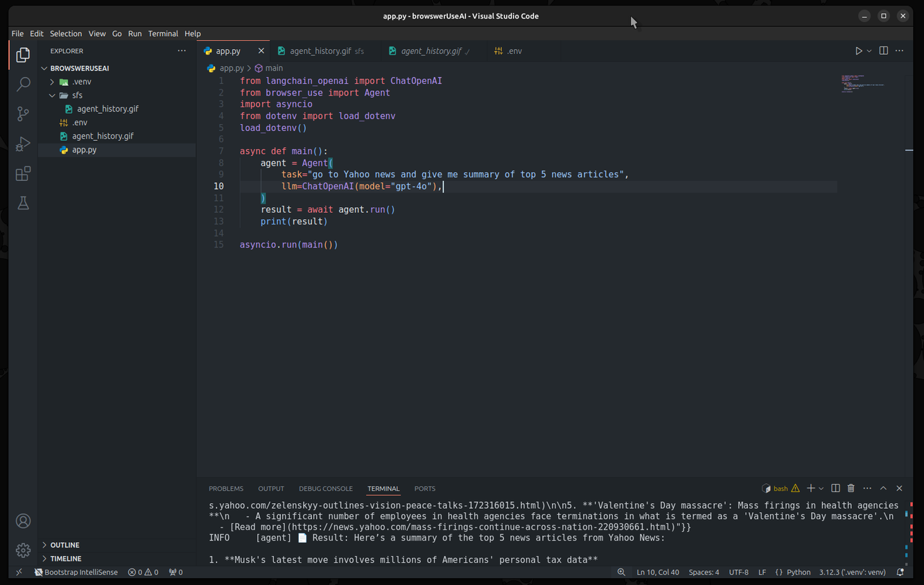Click Bootstrap IntelliSense in status bar
The image size is (924, 585).
(76, 573)
